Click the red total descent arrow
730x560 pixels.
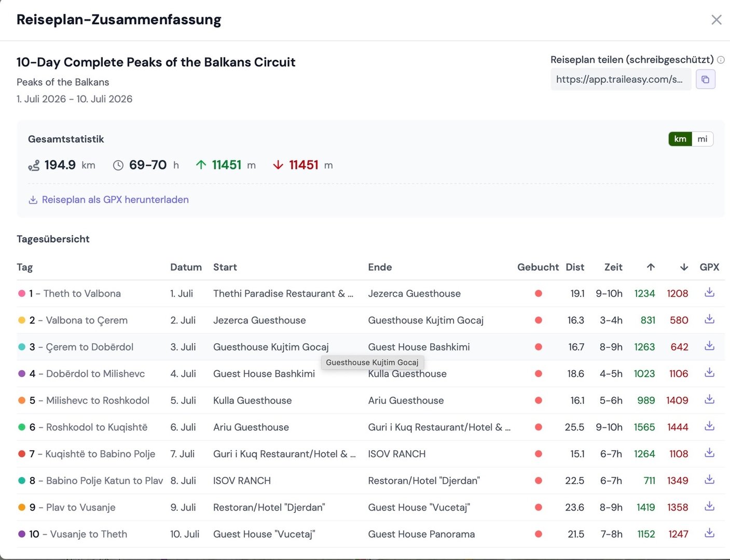pos(278,165)
